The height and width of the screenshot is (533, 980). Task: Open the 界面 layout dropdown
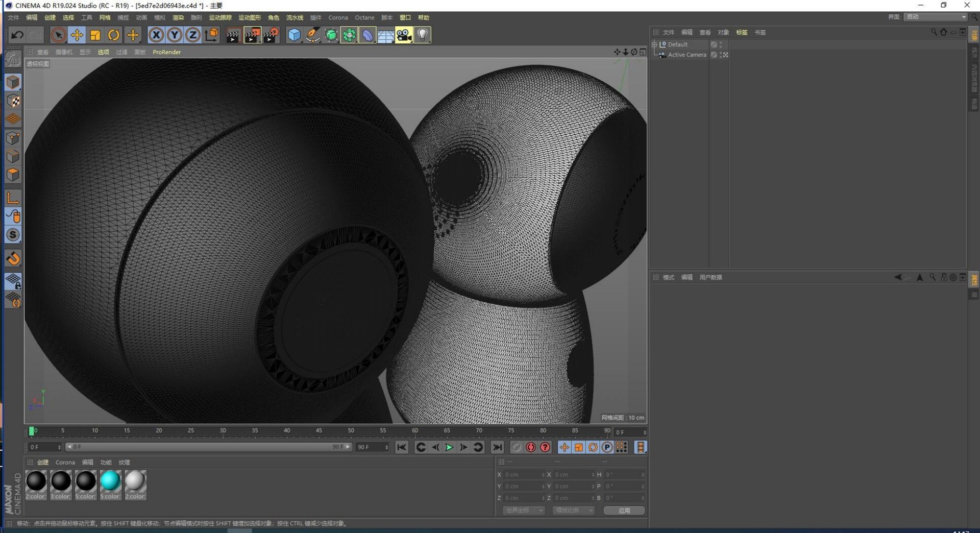click(x=936, y=17)
